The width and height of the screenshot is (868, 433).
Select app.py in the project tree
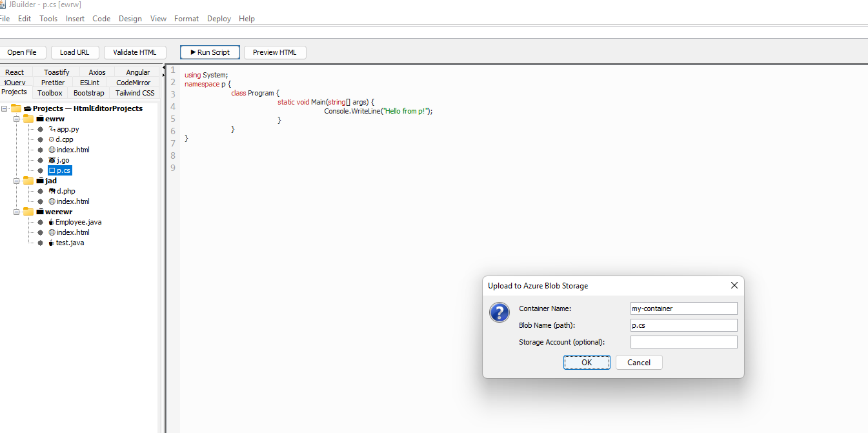[x=64, y=129]
